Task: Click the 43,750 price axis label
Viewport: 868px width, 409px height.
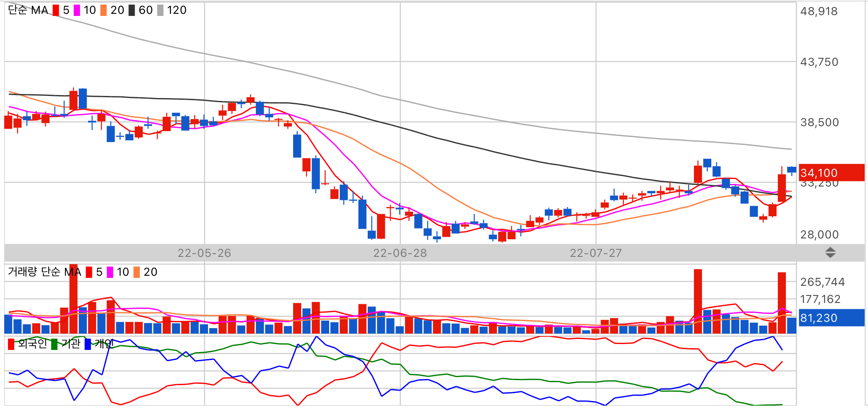Action: coord(819,62)
